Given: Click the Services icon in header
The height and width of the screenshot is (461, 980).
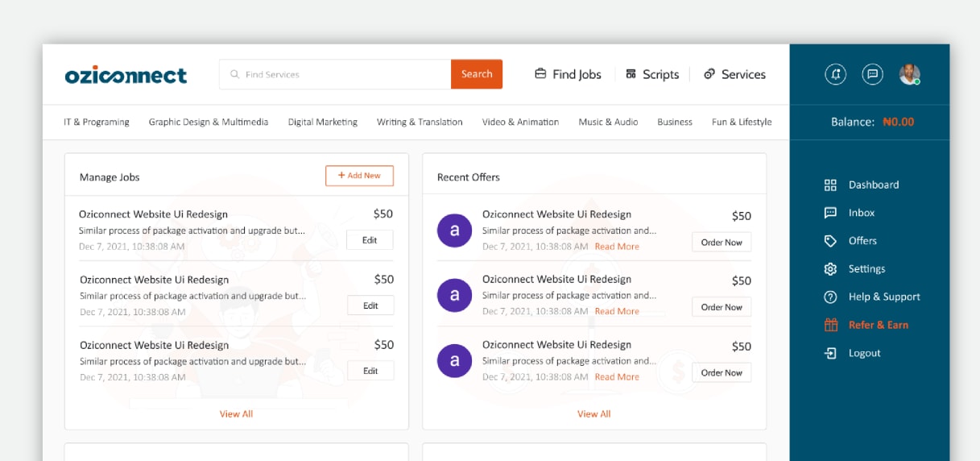Looking at the screenshot, I should [x=709, y=73].
